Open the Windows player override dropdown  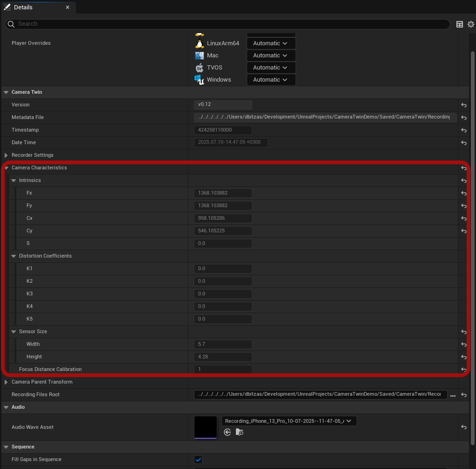coord(271,80)
